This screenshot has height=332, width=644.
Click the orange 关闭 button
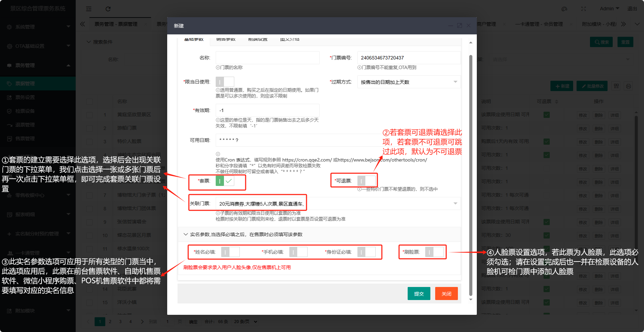pyautogui.click(x=447, y=294)
